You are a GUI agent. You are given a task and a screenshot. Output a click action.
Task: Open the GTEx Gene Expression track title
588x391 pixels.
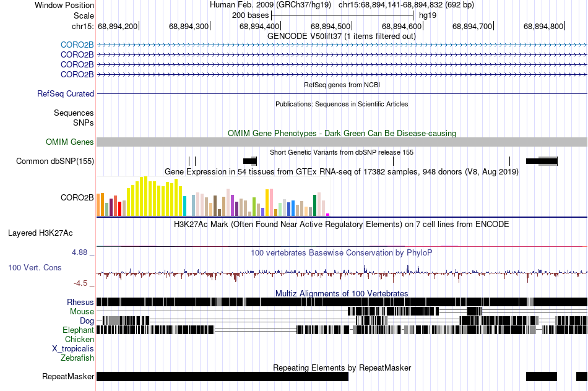pyautogui.click(x=342, y=172)
